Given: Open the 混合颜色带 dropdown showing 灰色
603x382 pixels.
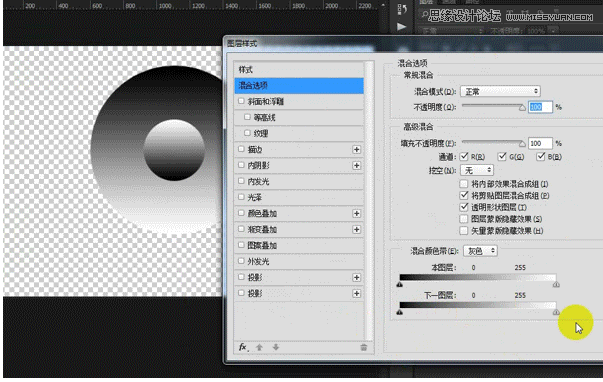Looking at the screenshot, I should pyautogui.click(x=480, y=251).
